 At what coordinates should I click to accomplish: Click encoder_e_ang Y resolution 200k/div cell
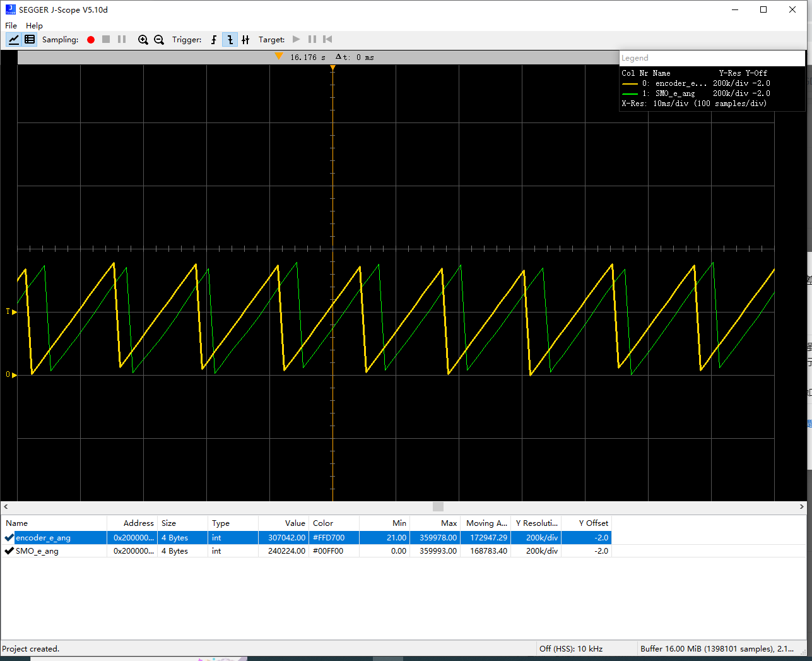[x=536, y=538]
